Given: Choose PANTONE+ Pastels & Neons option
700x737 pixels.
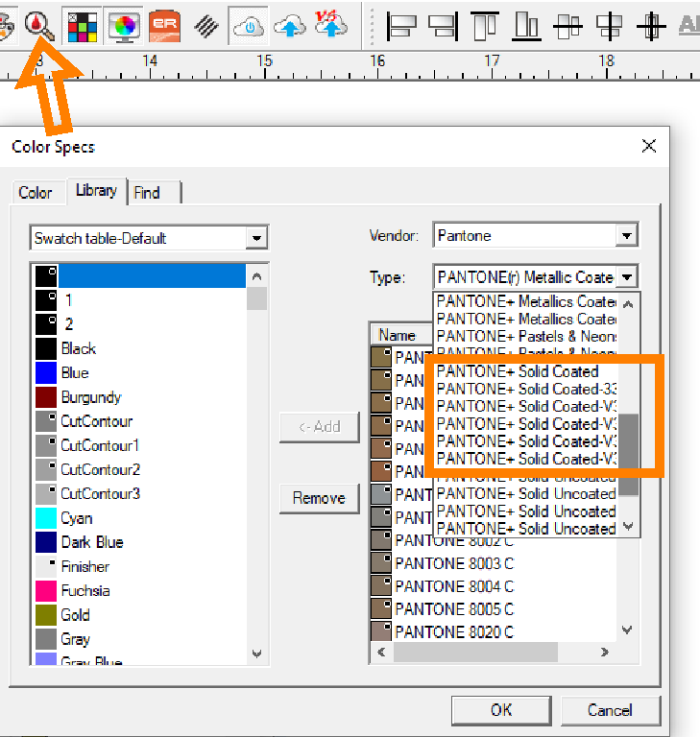Looking at the screenshot, I should click(x=526, y=336).
